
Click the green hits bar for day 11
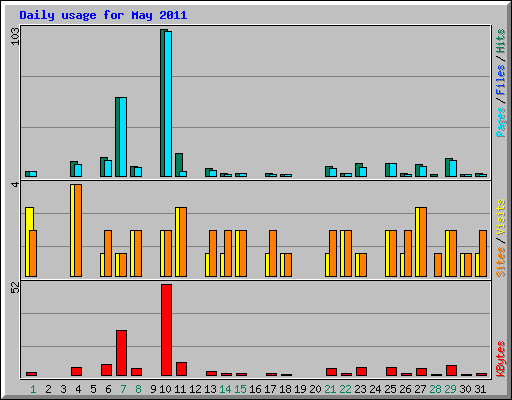click(x=178, y=162)
